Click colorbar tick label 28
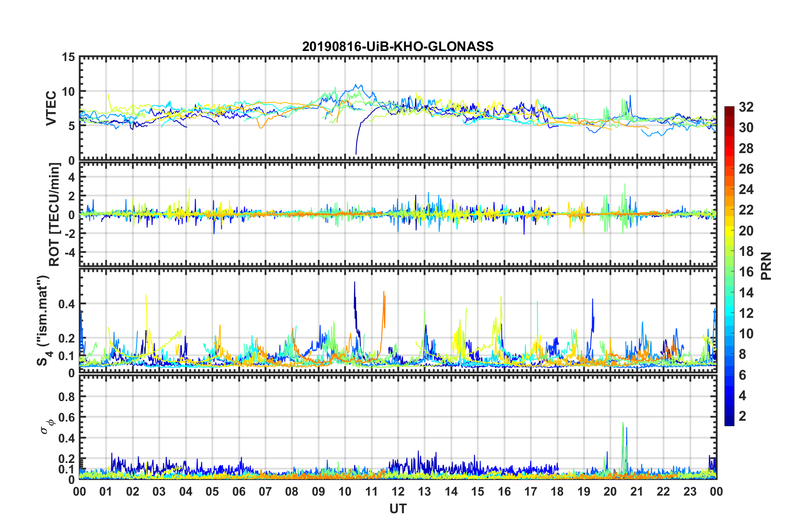The width and height of the screenshot is (796, 532). click(746, 148)
